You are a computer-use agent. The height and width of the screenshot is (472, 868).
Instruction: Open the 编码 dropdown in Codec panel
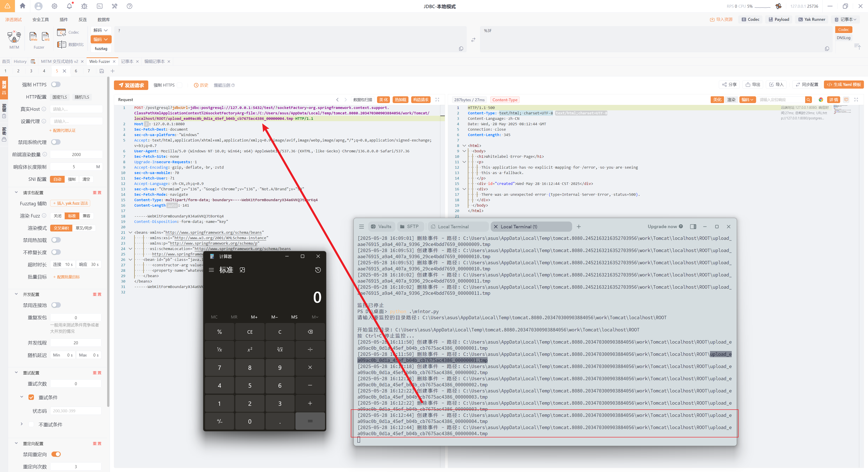click(101, 39)
